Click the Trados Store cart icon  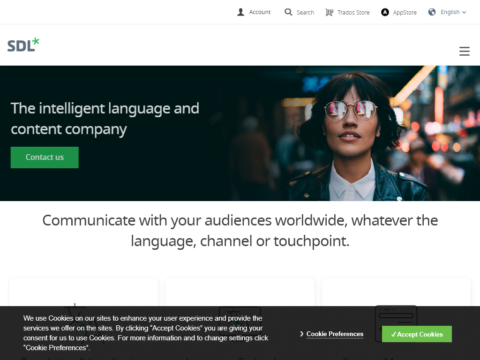[329, 12]
